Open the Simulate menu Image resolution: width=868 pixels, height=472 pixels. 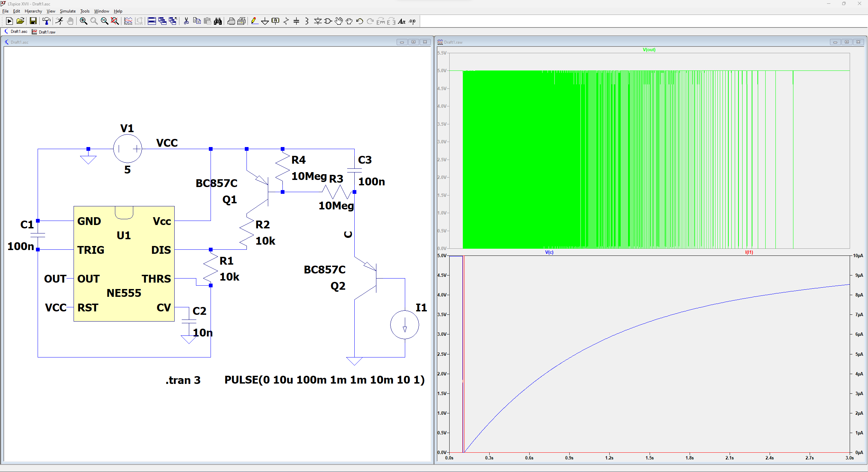pyautogui.click(x=68, y=11)
